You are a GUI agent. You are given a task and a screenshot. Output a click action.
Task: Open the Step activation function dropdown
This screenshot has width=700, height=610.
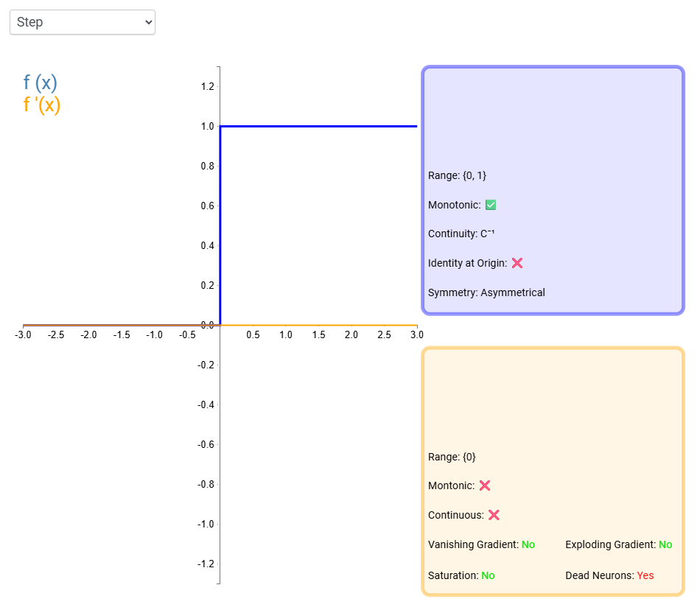coord(82,22)
